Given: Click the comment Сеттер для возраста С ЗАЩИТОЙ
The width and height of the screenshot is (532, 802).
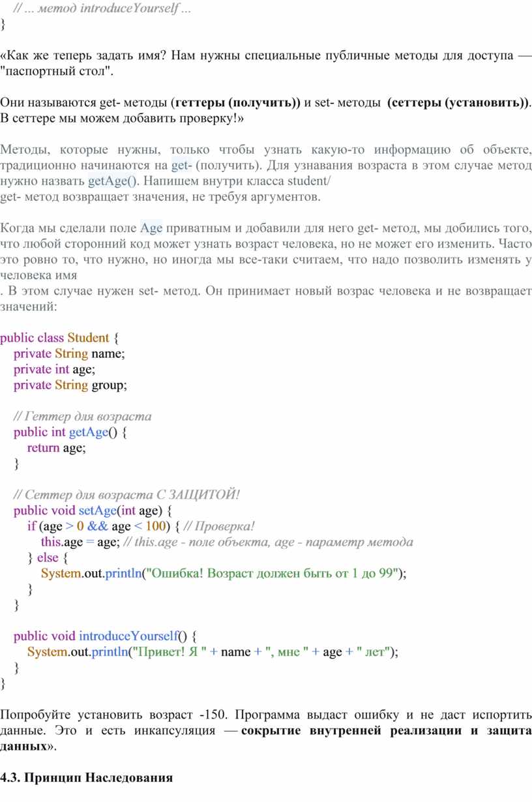Looking at the screenshot, I should [127, 495].
